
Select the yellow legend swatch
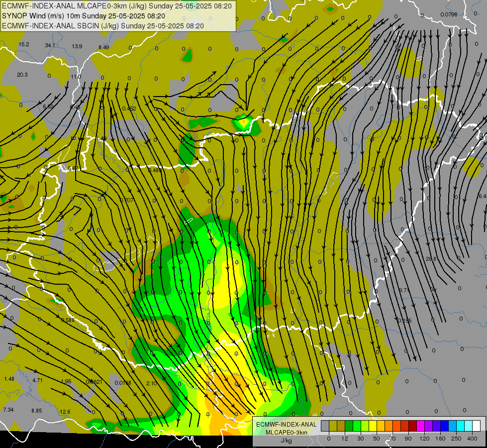(373, 426)
